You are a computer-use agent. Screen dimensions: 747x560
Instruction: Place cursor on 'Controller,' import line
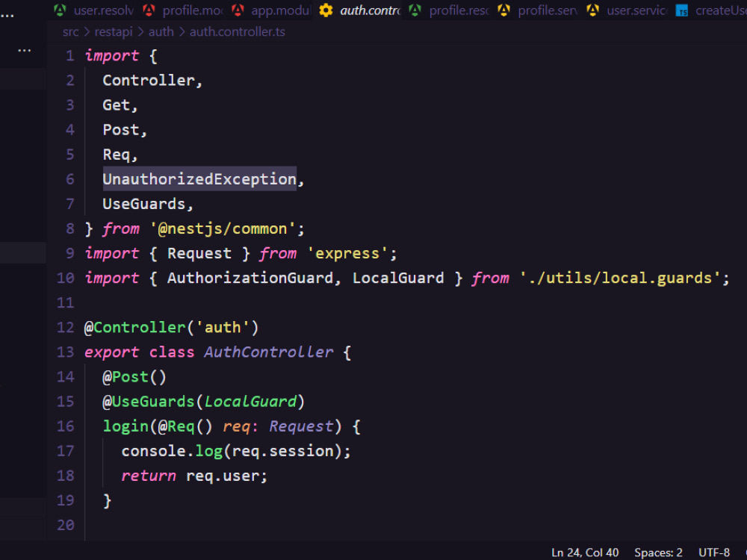(152, 81)
